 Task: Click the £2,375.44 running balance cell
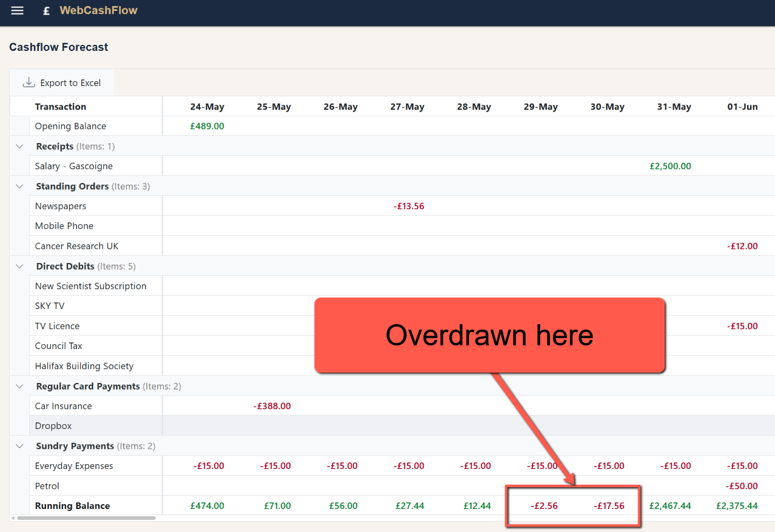click(x=737, y=506)
